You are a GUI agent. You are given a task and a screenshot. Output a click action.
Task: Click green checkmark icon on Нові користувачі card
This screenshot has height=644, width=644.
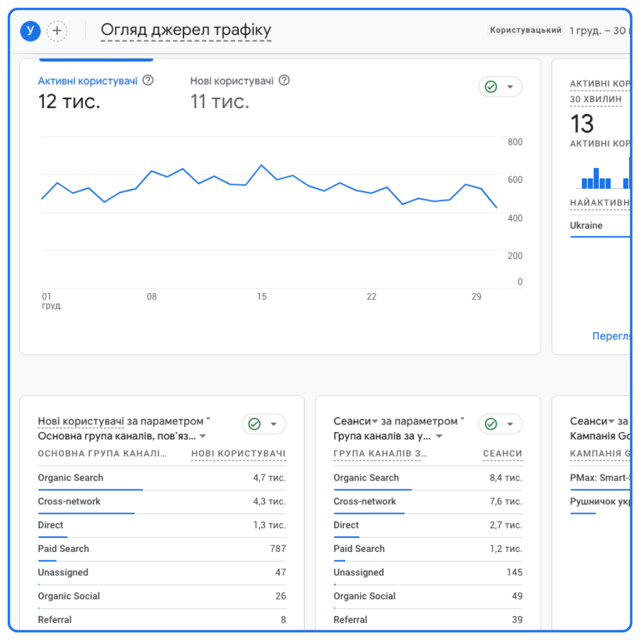[254, 424]
